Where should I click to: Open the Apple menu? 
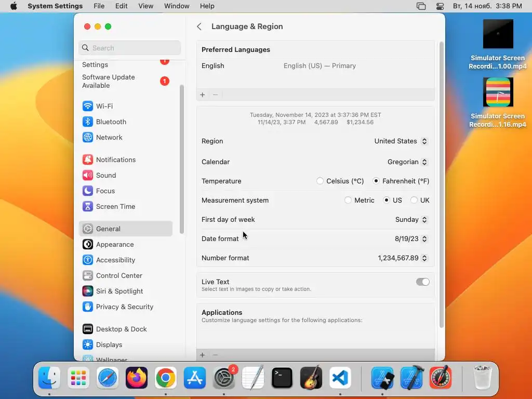[14, 6]
